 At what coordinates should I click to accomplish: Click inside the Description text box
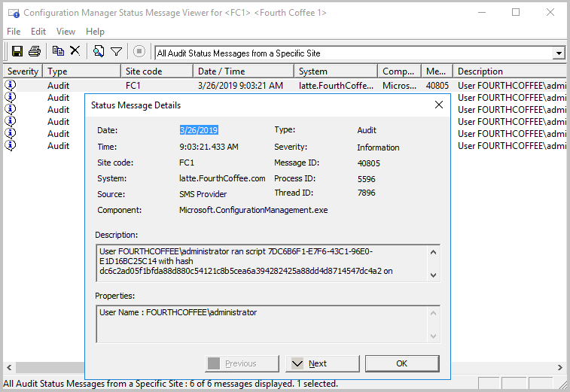click(x=262, y=263)
